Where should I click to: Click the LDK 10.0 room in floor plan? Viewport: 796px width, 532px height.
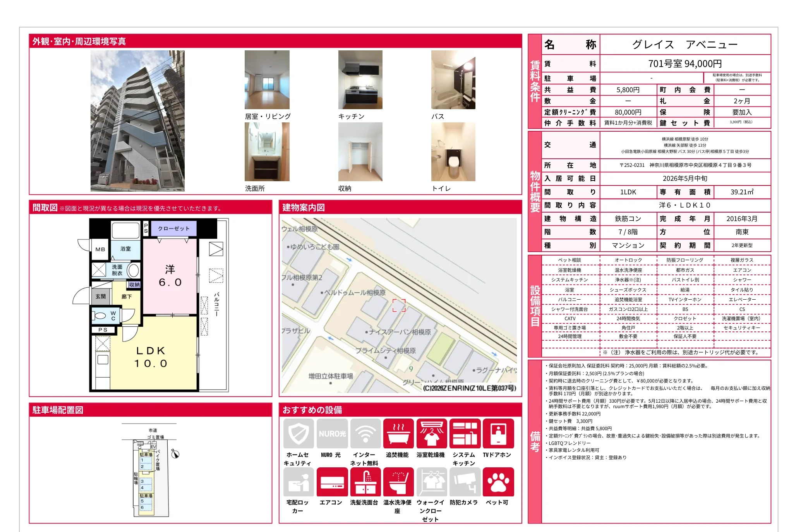click(x=151, y=357)
